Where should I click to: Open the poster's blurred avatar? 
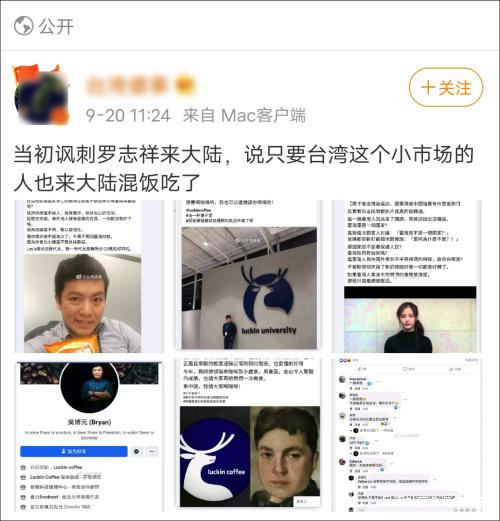(41, 95)
